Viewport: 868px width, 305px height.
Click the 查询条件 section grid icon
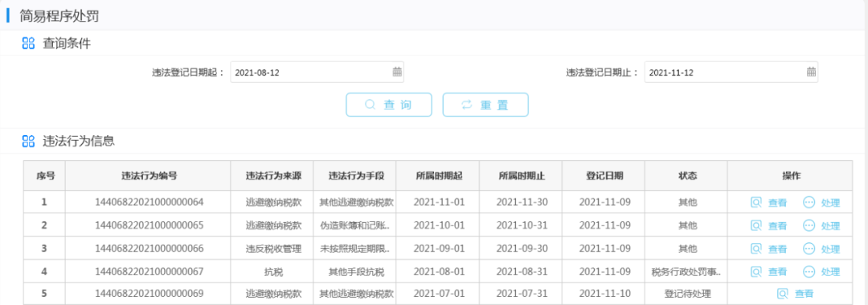28,43
